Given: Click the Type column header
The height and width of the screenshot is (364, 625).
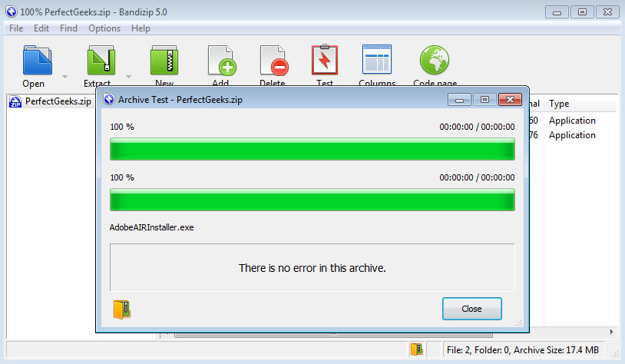Looking at the screenshot, I should point(559,104).
